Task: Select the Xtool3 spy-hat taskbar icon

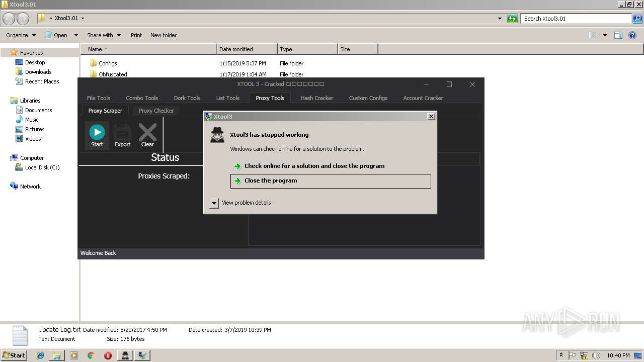Action: 125,355
